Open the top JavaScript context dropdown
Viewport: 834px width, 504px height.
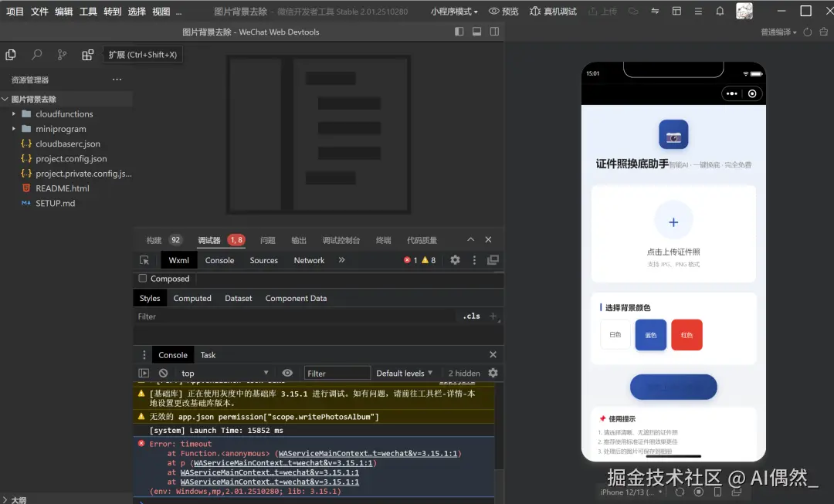coord(225,374)
